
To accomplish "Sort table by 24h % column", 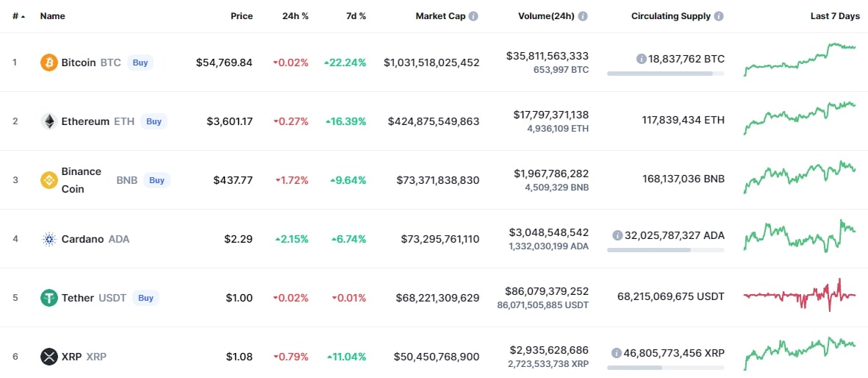I will click(x=295, y=17).
